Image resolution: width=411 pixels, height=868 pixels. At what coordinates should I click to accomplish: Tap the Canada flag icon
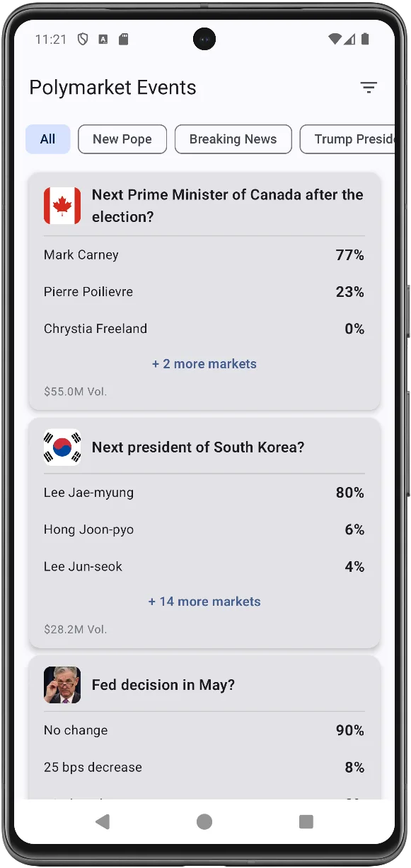(62, 206)
